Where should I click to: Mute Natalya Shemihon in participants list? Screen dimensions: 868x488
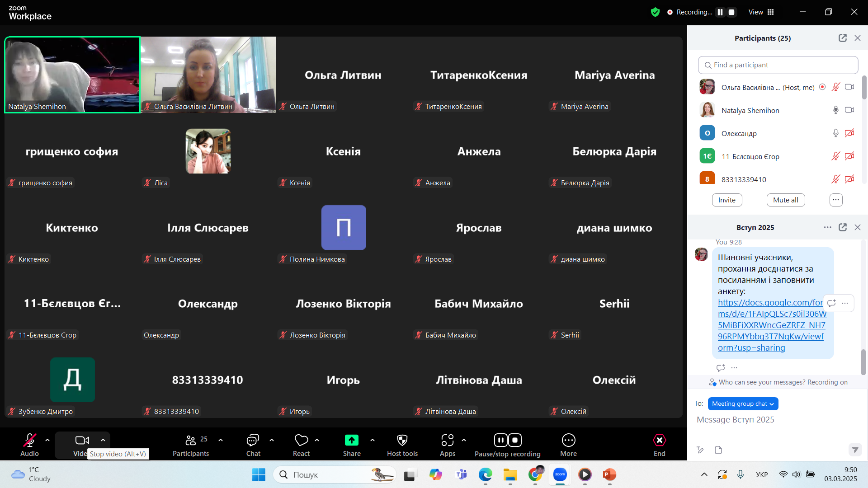[x=835, y=110]
